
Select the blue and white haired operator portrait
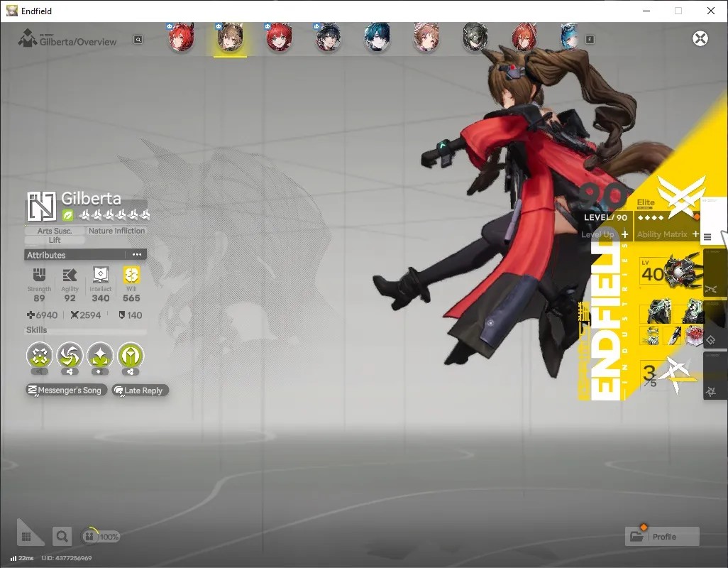[570, 38]
